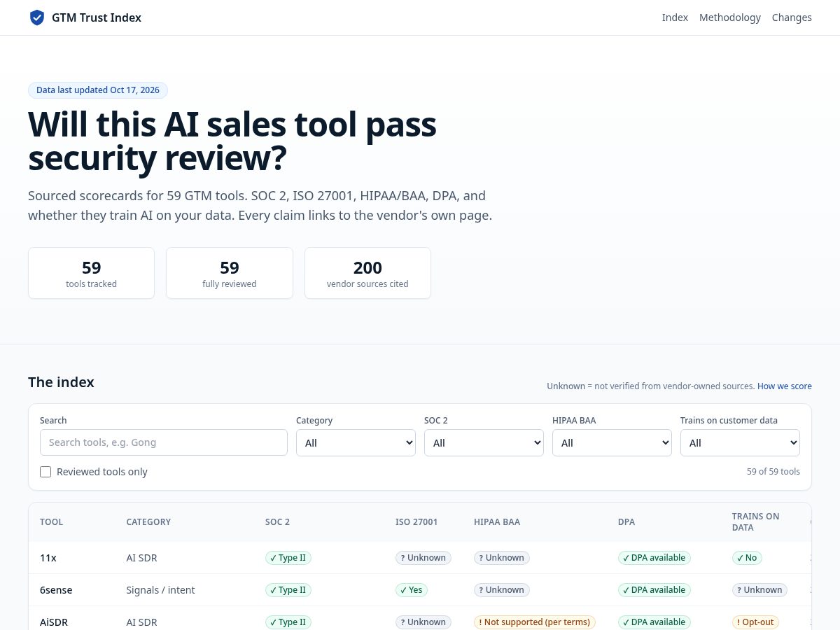Click the trains-on-data No badge for 11x

click(748, 558)
